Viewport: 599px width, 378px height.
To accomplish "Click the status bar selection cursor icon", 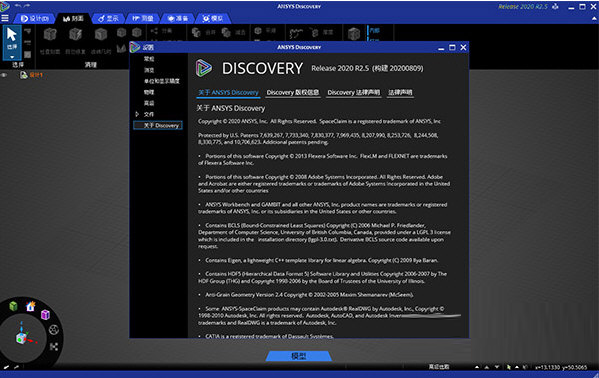I will [508, 367].
